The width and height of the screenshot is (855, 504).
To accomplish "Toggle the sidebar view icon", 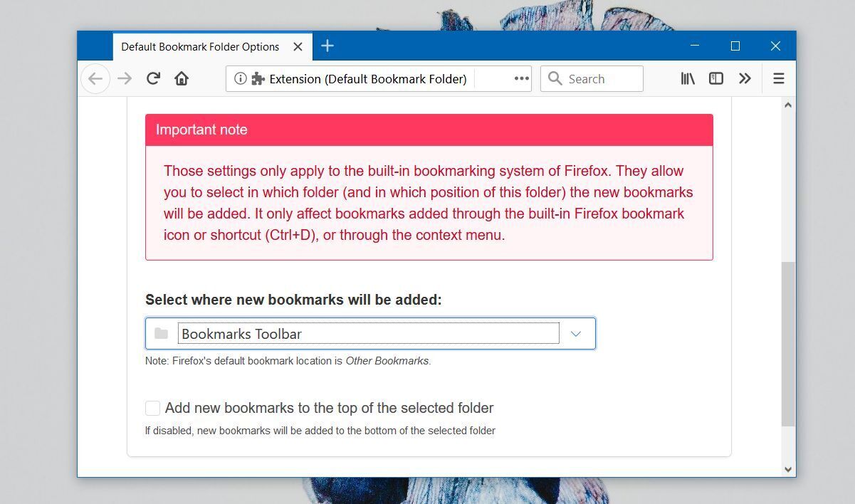I will click(716, 79).
